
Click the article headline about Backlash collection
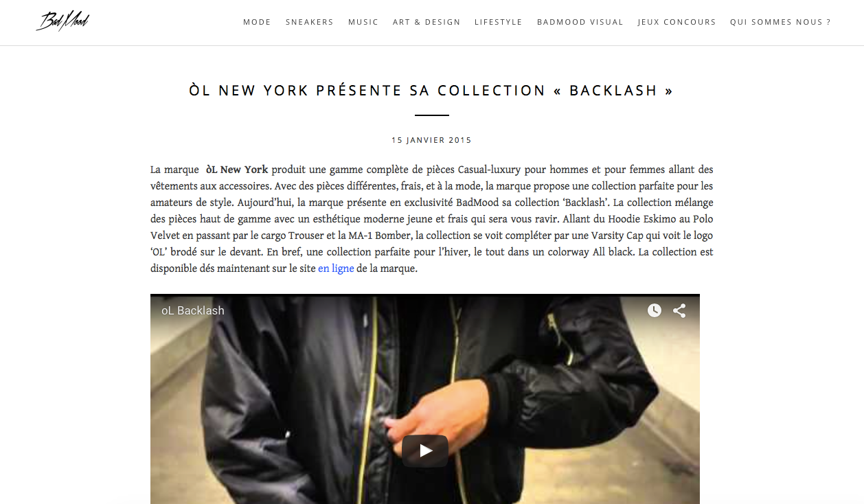(431, 91)
